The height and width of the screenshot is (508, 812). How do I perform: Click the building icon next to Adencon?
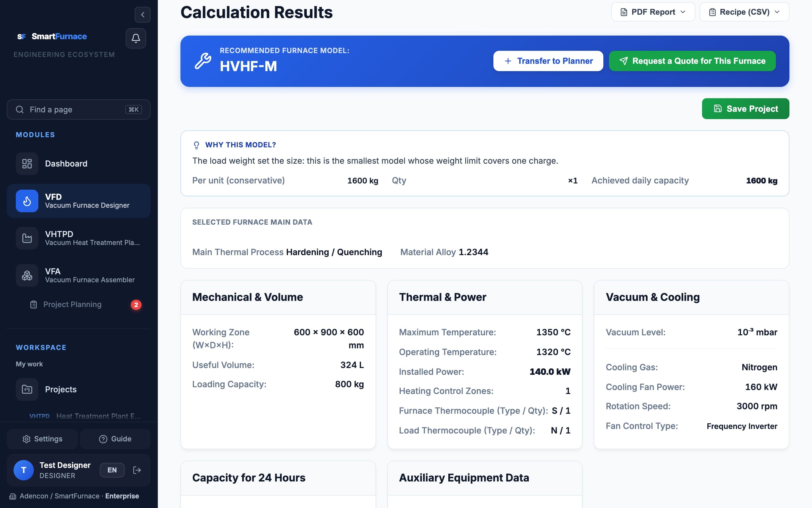[x=13, y=496]
